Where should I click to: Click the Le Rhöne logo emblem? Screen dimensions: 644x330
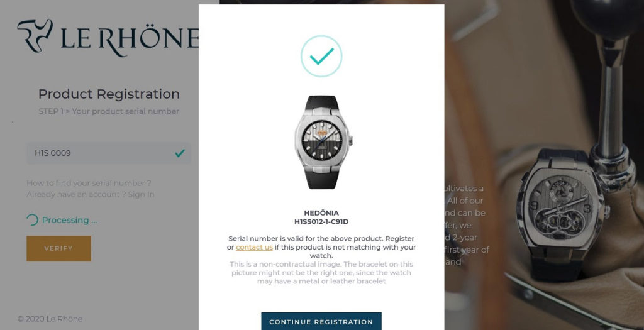coord(35,36)
